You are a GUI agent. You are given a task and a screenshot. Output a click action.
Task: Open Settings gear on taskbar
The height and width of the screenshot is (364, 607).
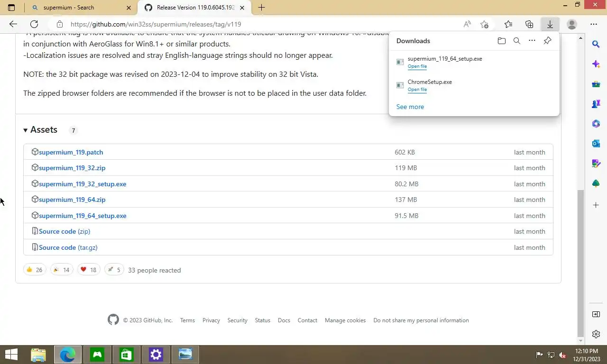[x=156, y=355]
